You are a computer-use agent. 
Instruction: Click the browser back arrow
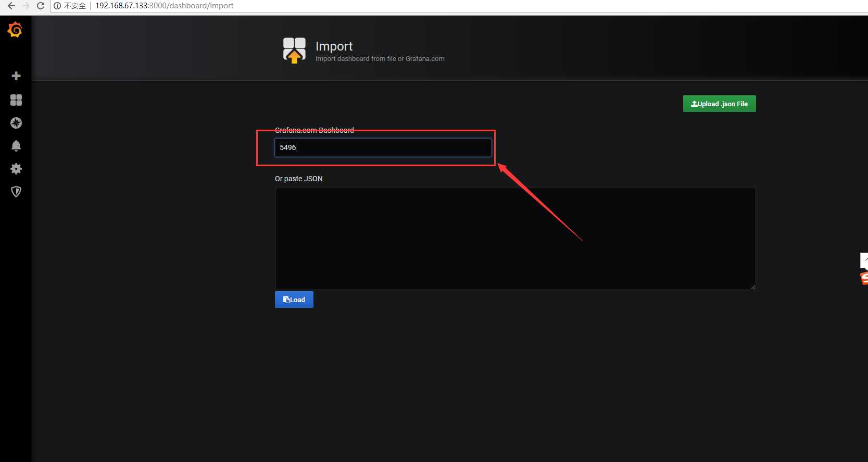pos(11,6)
